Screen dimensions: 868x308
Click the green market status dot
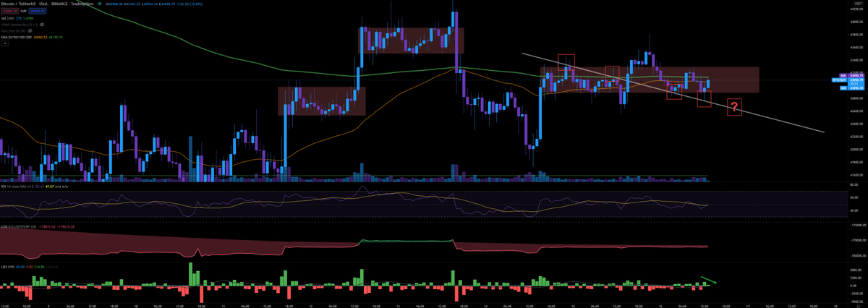click(x=100, y=4)
